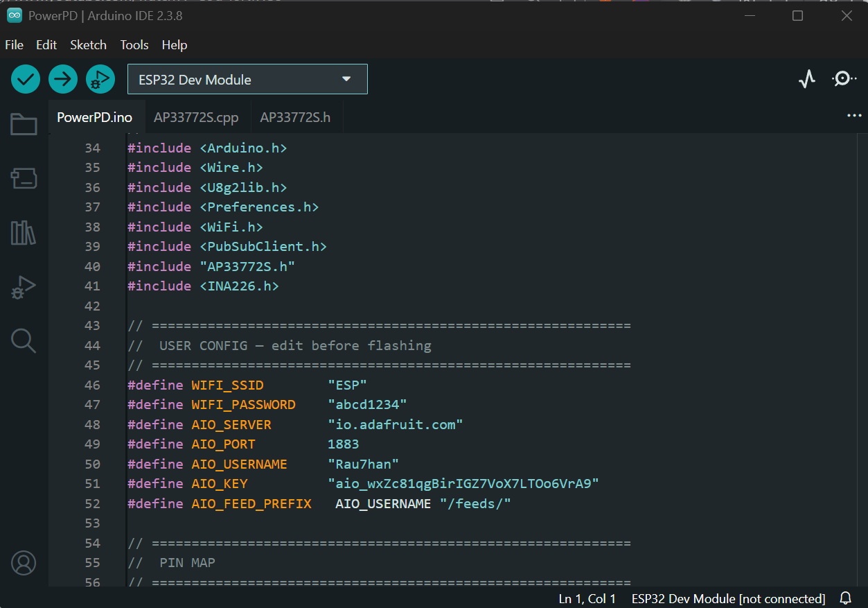Click line number 42 in the gutter
The width and height of the screenshot is (868, 608).
92,306
